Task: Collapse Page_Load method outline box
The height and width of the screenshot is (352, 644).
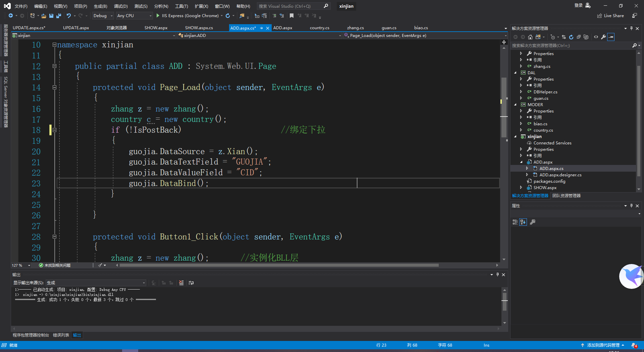Action: (54, 87)
